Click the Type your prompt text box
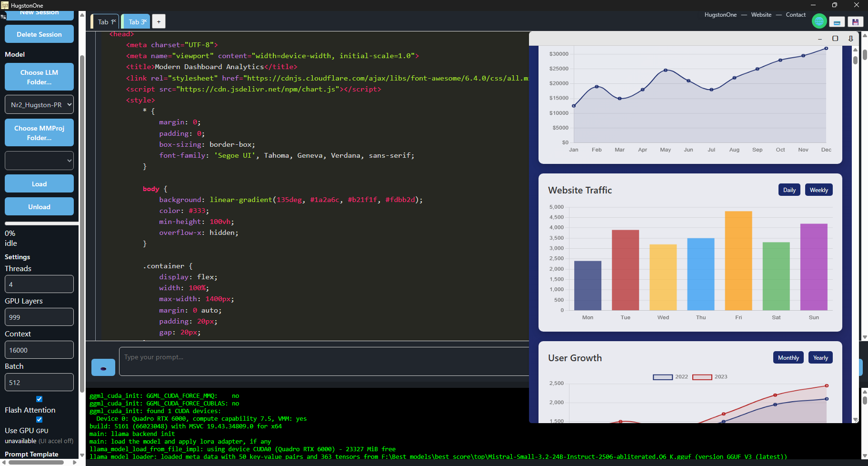This screenshot has height=466, width=868. click(x=324, y=361)
